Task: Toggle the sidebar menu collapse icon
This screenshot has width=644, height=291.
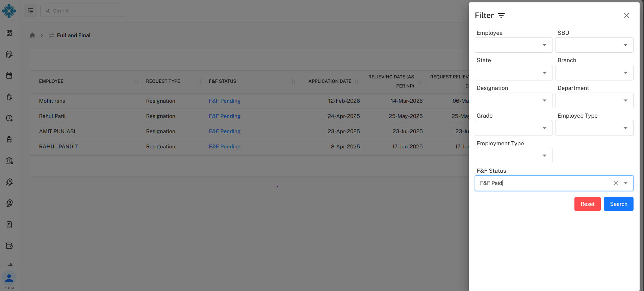Action: click(30, 11)
